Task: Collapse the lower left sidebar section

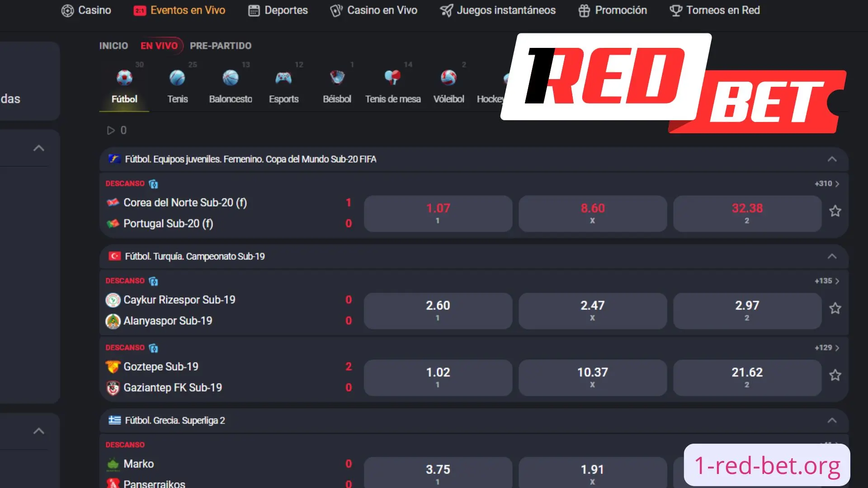Action: [39, 431]
